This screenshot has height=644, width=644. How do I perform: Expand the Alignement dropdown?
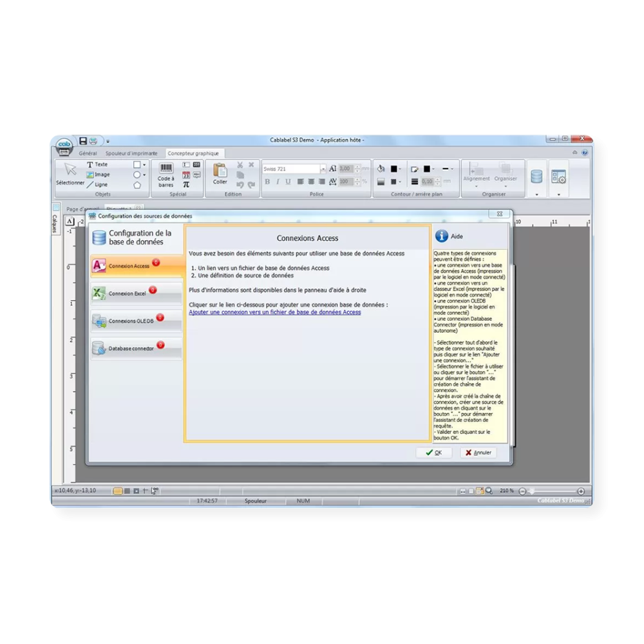(477, 185)
